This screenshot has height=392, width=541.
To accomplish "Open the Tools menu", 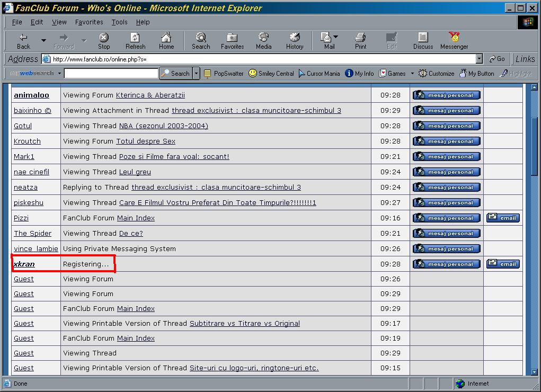I will click(119, 22).
